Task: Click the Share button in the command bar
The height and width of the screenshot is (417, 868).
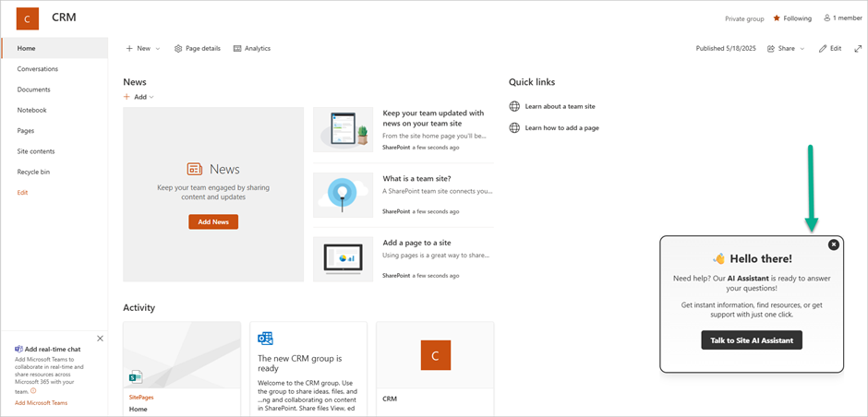Action: coord(786,49)
